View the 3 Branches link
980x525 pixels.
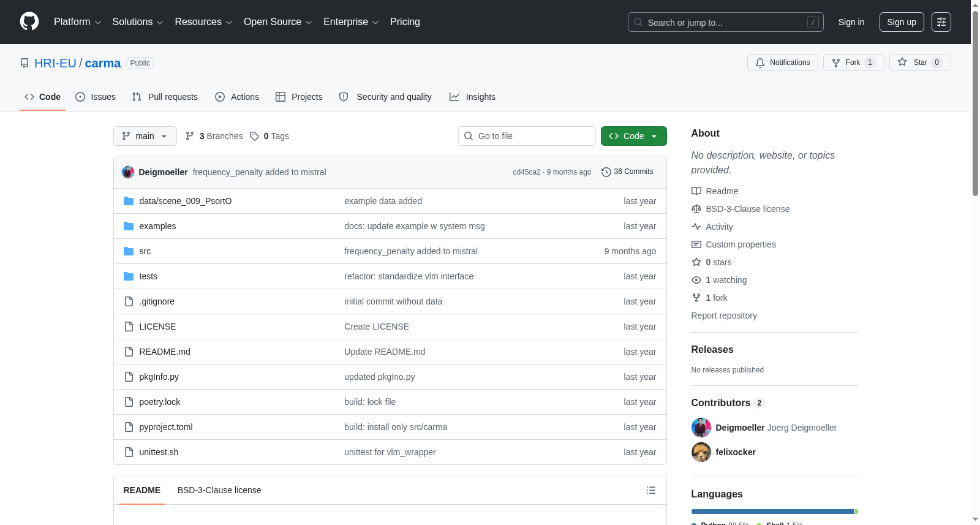pos(214,136)
